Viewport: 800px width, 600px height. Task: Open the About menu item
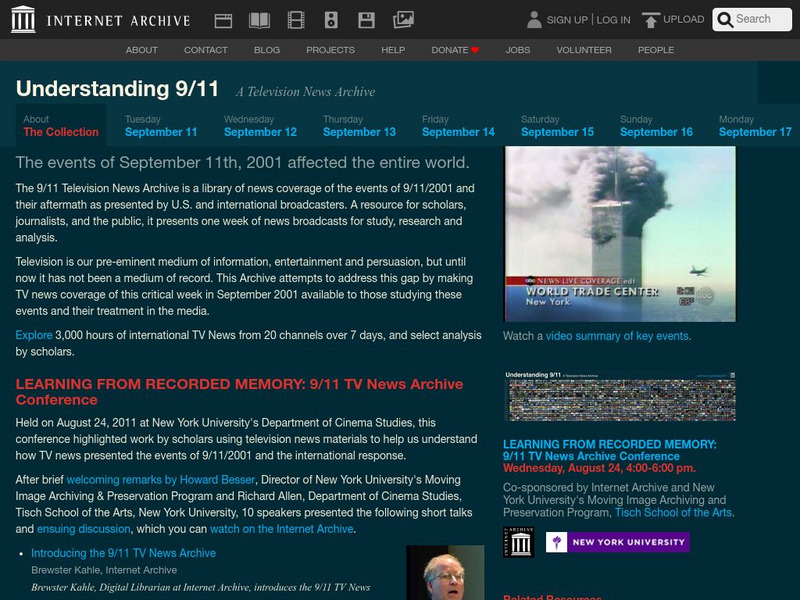tap(141, 50)
